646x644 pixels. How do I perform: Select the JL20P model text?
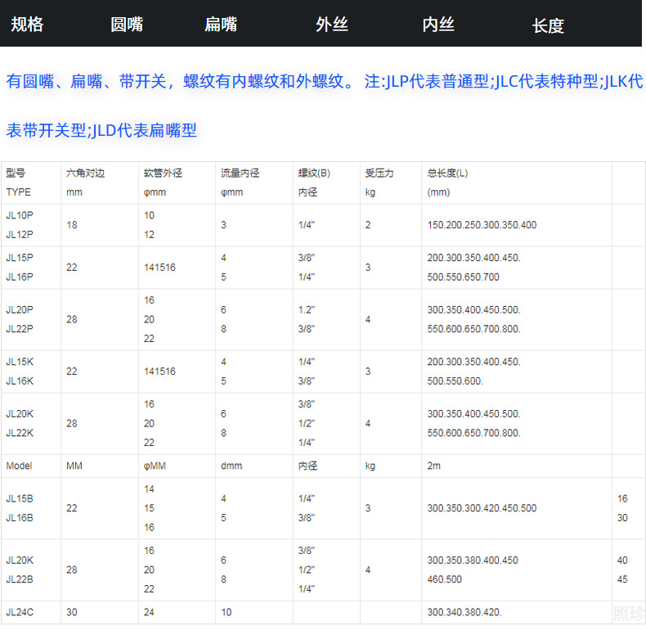tap(20, 309)
